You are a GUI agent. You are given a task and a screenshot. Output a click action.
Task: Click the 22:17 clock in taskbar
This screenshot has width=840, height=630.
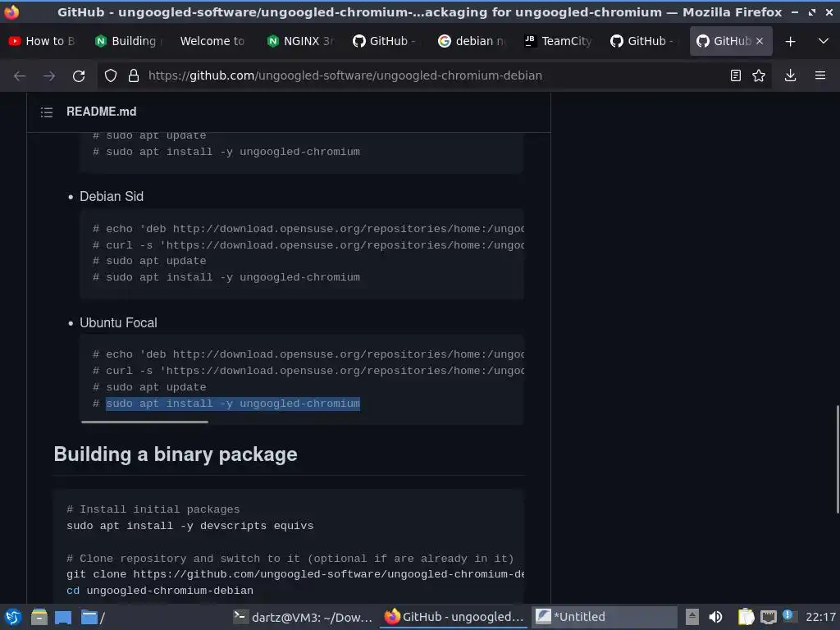coord(820,617)
